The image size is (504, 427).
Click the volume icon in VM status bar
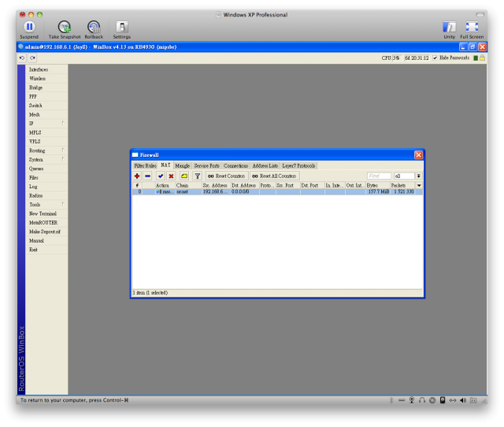[463, 400]
